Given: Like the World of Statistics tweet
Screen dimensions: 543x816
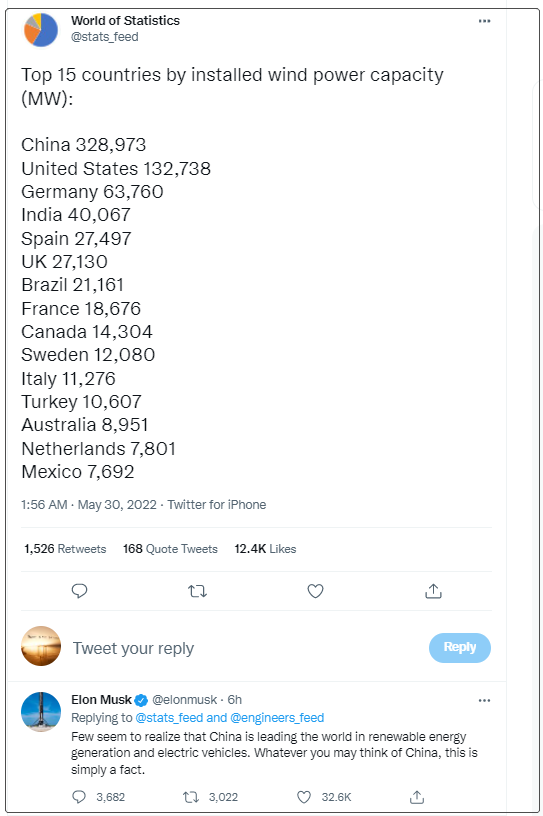Looking at the screenshot, I should coord(315,591).
